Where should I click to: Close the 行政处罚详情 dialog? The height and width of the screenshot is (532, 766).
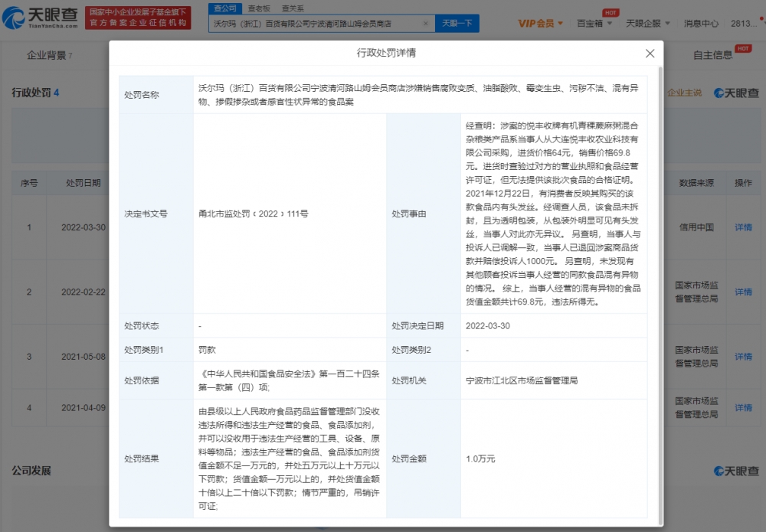[650, 54]
